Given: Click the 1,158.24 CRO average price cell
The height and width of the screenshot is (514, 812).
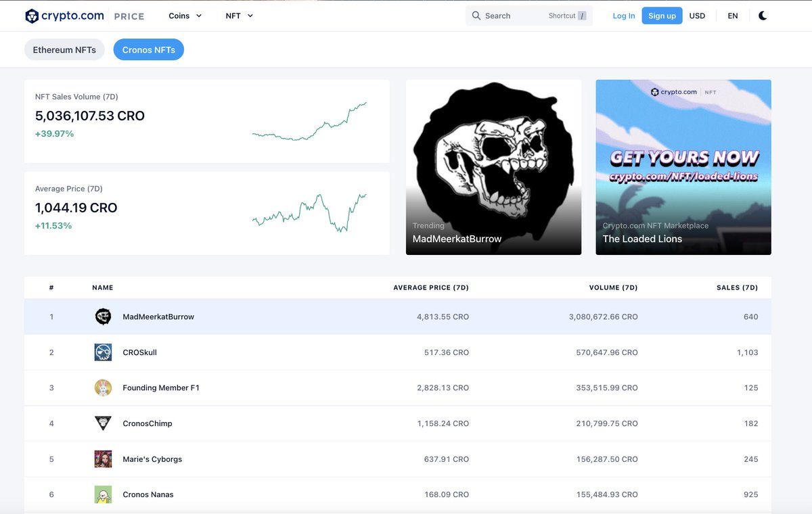Looking at the screenshot, I should (x=443, y=423).
